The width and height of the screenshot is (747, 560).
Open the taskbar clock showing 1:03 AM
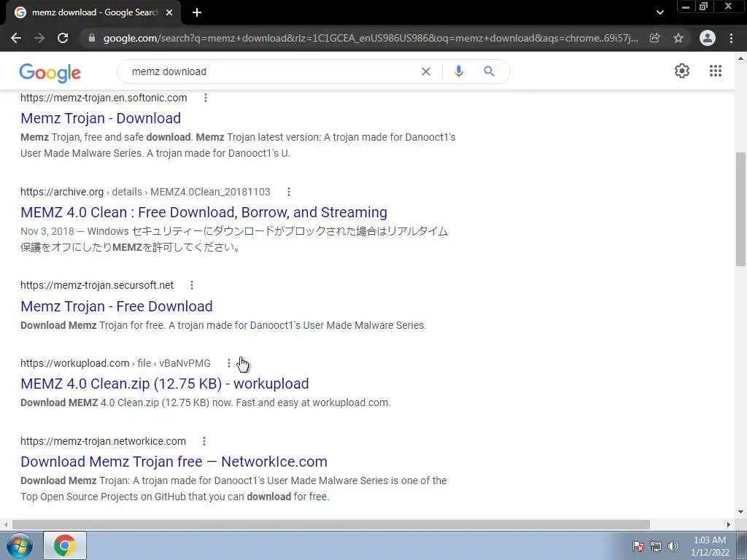[710, 546]
